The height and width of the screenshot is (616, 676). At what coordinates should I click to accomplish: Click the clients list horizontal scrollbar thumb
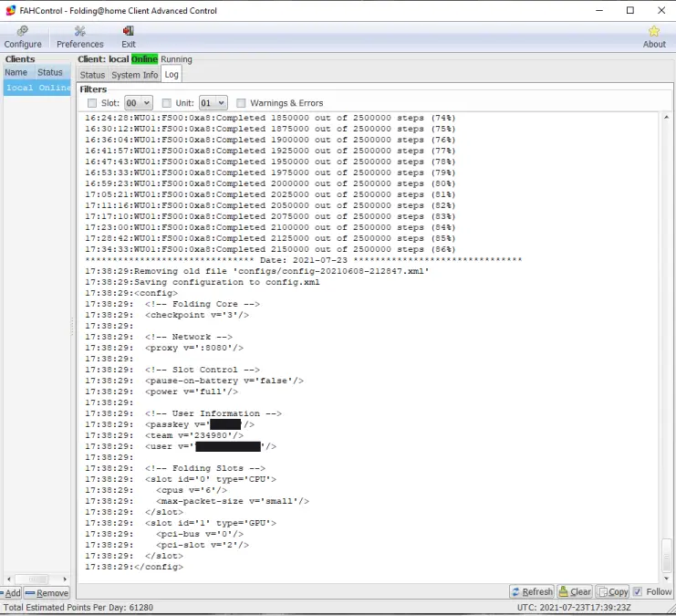pos(32,579)
